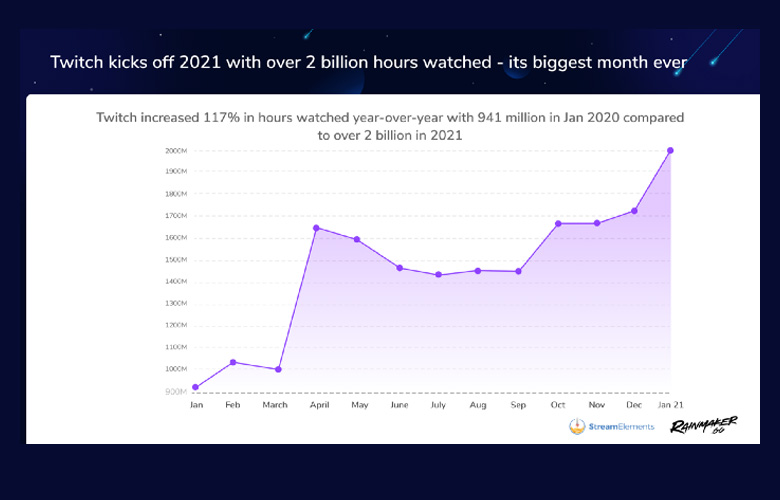Click the 'Twitch increased 117%' chart subtitle

pos(390,126)
